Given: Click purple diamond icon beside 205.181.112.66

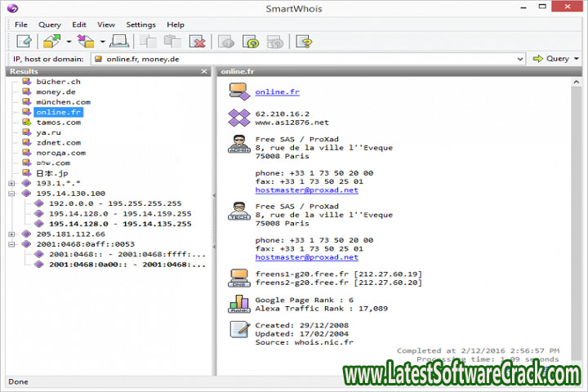Looking at the screenshot, I should [x=26, y=234].
